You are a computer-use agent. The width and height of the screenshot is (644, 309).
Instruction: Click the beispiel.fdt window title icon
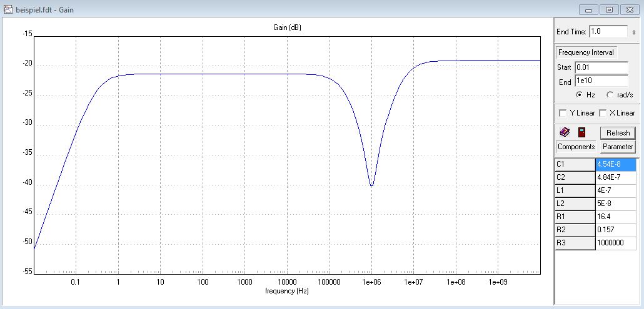tap(8, 9)
